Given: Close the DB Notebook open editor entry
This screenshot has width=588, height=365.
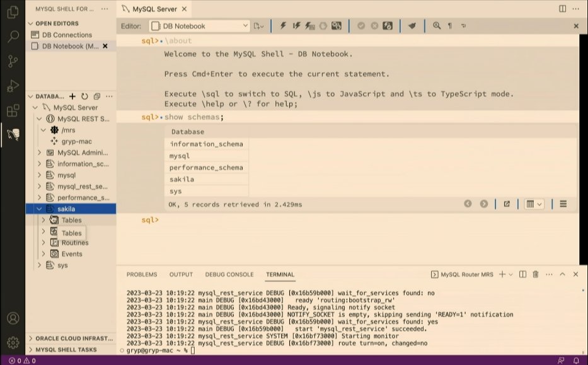Looking at the screenshot, I should (105, 46).
